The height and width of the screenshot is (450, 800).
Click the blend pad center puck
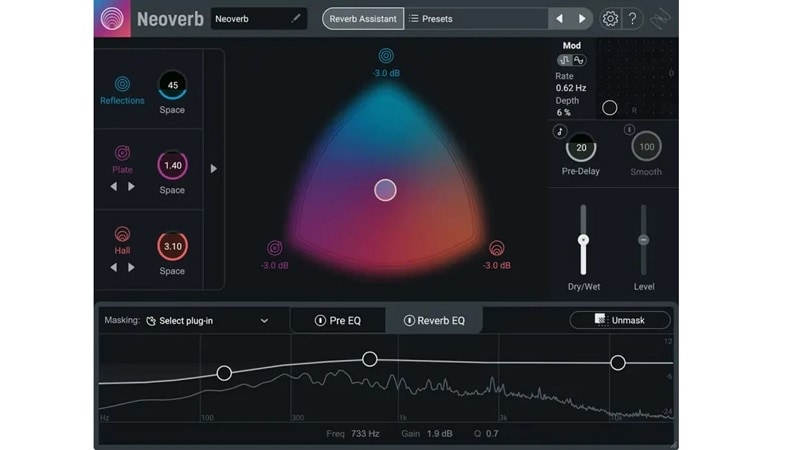385,190
